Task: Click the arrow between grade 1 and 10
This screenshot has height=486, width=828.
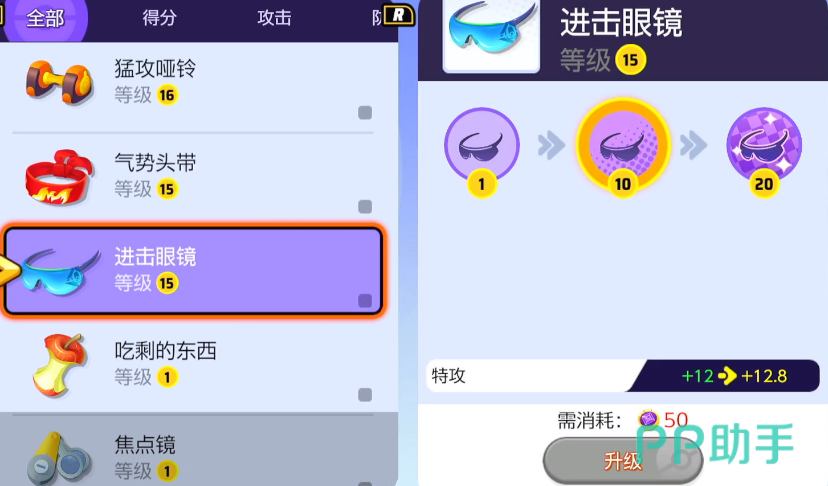Action: [x=551, y=145]
